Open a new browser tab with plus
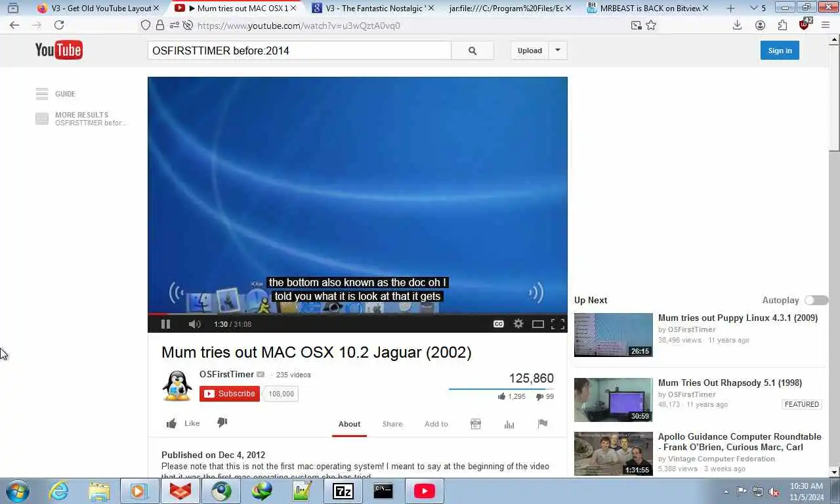840x504 pixels. point(731,9)
